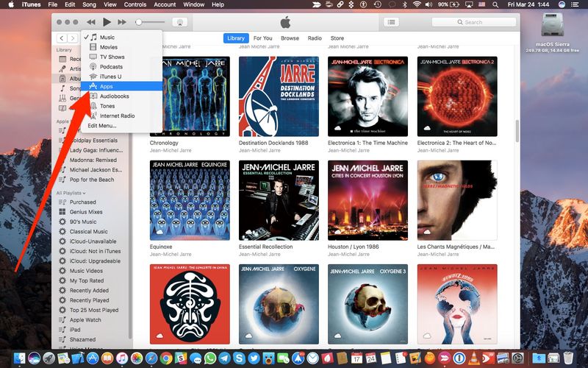The image size is (588, 368).
Task: Open Electronica 2 album cover
Action: point(457,96)
